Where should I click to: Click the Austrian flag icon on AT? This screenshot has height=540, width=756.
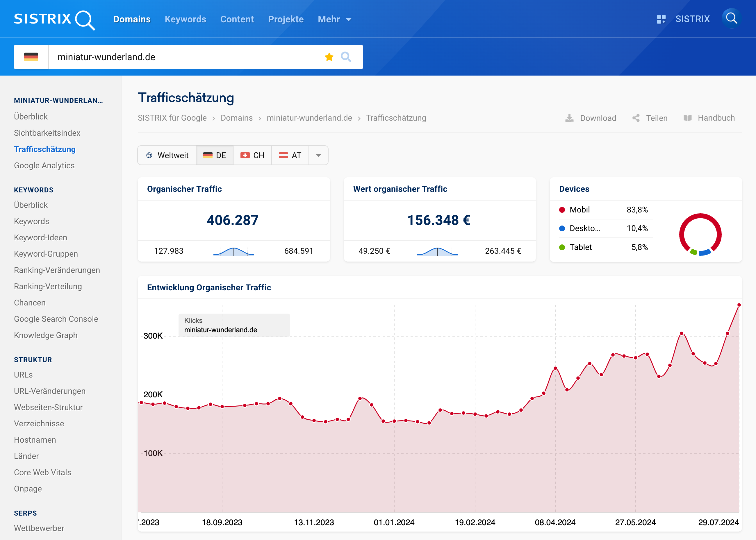283,155
